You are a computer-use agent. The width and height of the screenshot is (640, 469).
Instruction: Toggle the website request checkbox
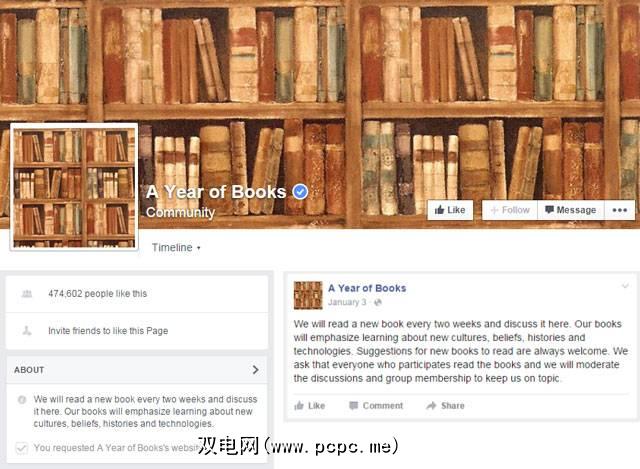pos(22,448)
